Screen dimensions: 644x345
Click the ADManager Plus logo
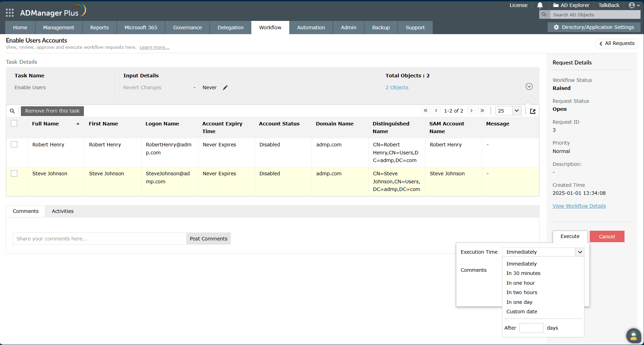(x=53, y=12)
